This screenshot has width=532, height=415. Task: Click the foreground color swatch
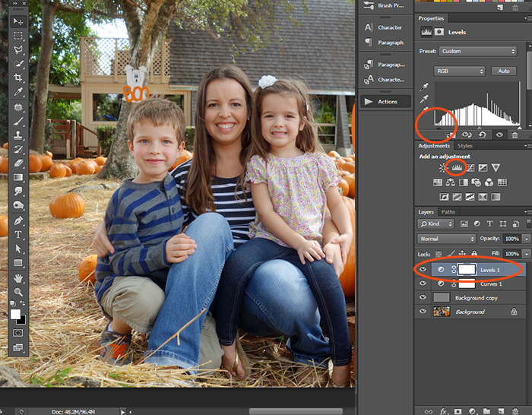pos(15,314)
